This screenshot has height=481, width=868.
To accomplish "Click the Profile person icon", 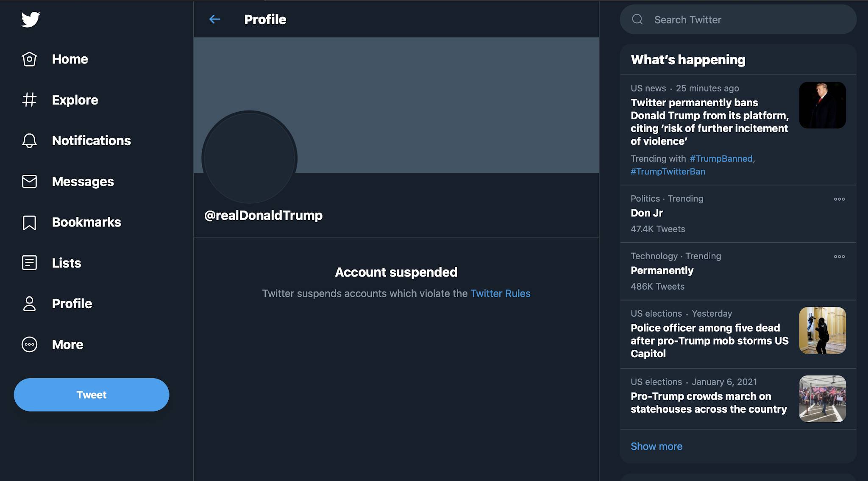I will point(29,304).
